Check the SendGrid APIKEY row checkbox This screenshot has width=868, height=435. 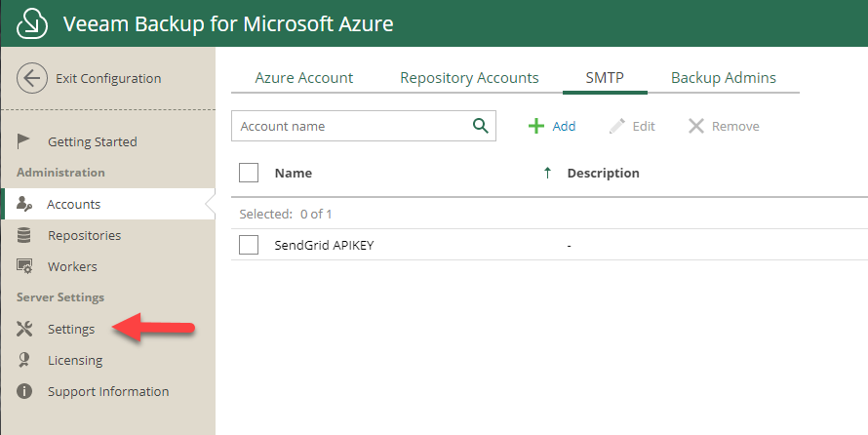pyautogui.click(x=249, y=245)
